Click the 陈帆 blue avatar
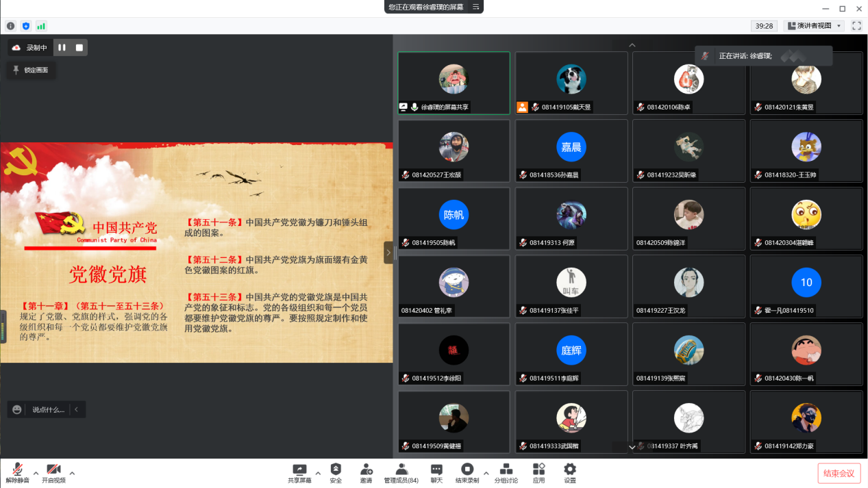Screen dimensions: 868x488 pyautogui.click(x=454, y=215)
